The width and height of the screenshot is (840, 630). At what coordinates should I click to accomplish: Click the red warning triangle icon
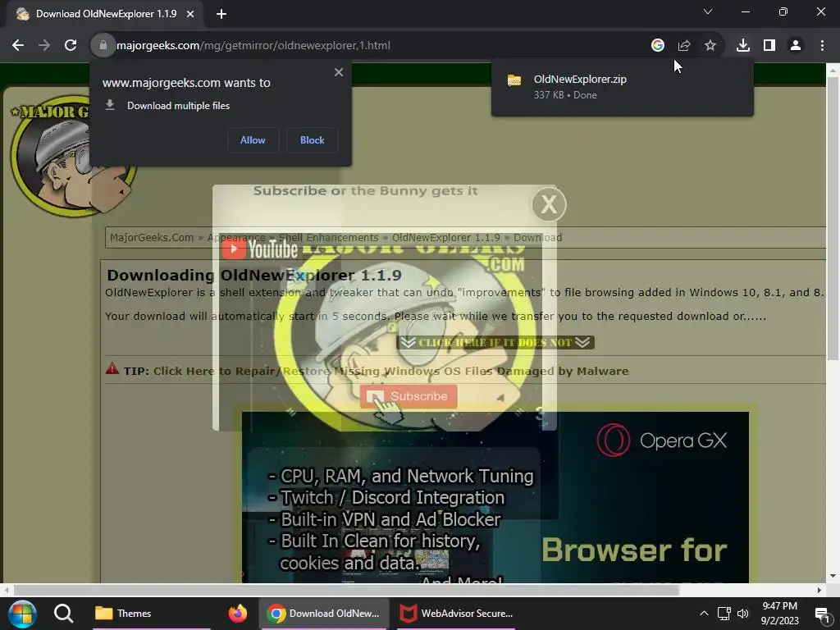tap(112, 368)
